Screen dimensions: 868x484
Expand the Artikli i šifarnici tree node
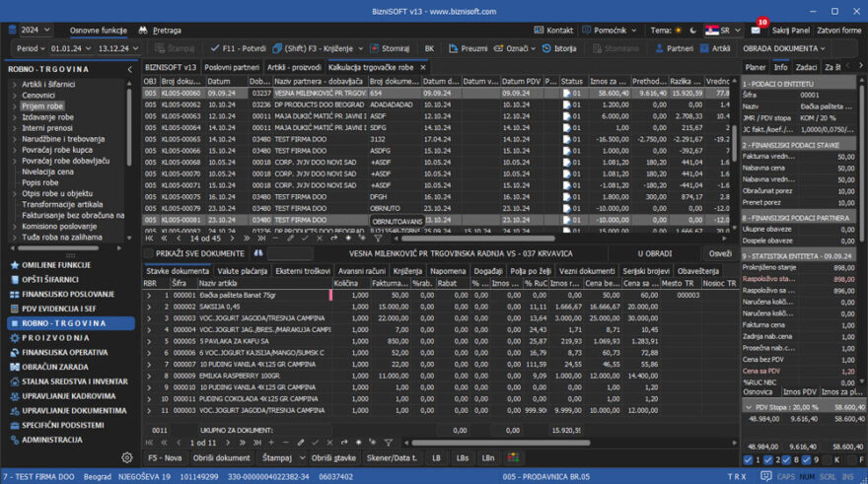click(x=14, y=85)
